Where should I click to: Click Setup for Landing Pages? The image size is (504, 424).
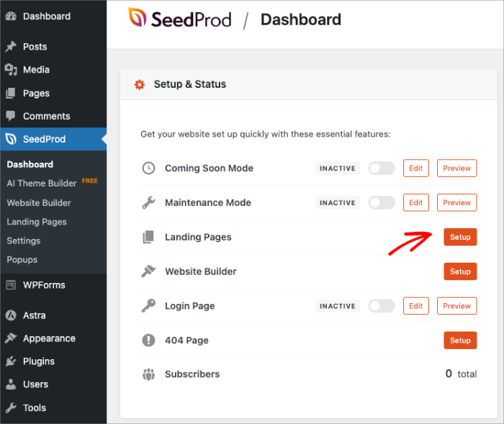[460, 237]
